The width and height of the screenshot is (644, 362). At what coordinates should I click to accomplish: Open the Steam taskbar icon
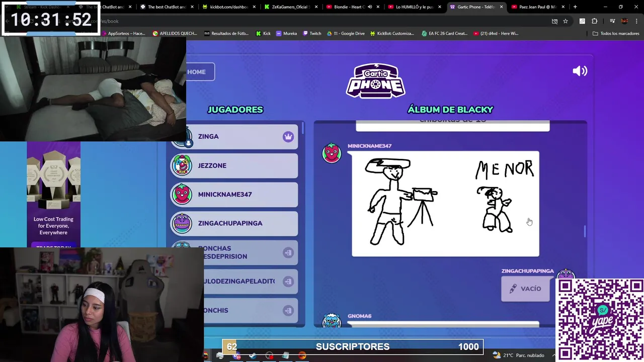coord(253,355)
